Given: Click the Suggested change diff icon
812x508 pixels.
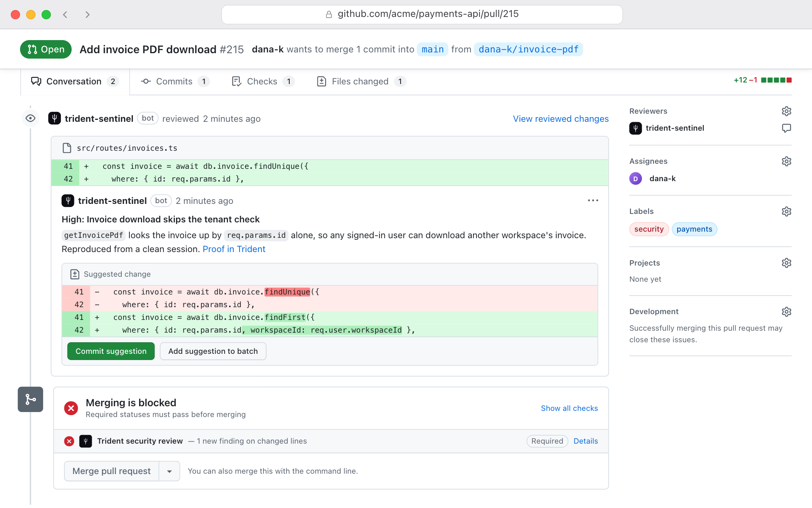Looking at the screenshot, I should (x=75, y=274).
